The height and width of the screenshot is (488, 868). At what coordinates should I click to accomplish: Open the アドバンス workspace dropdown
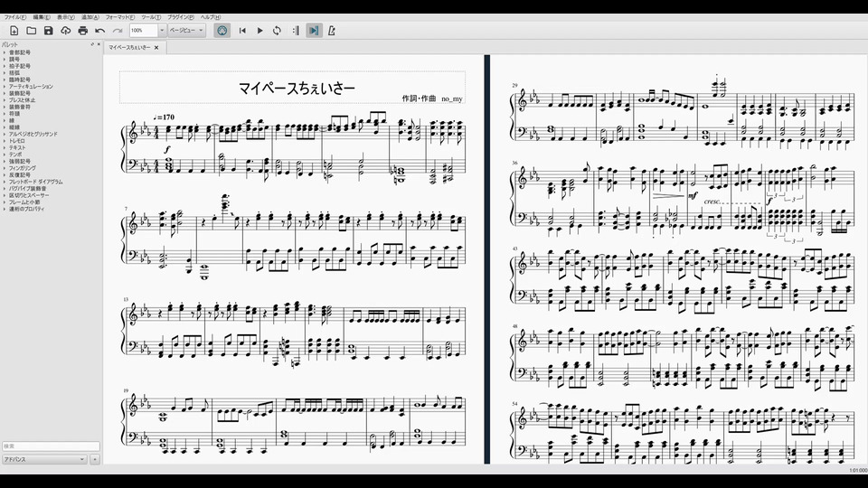44,459
